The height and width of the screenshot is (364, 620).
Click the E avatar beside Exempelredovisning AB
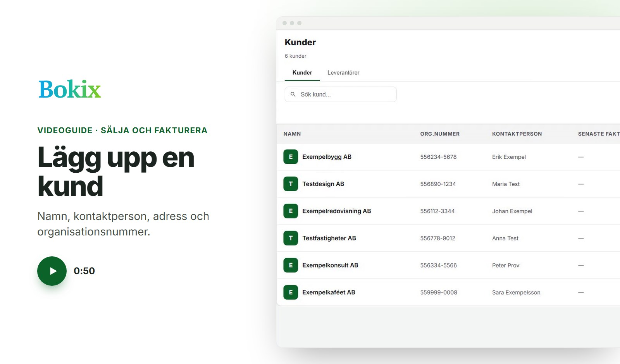pos(291,211)
